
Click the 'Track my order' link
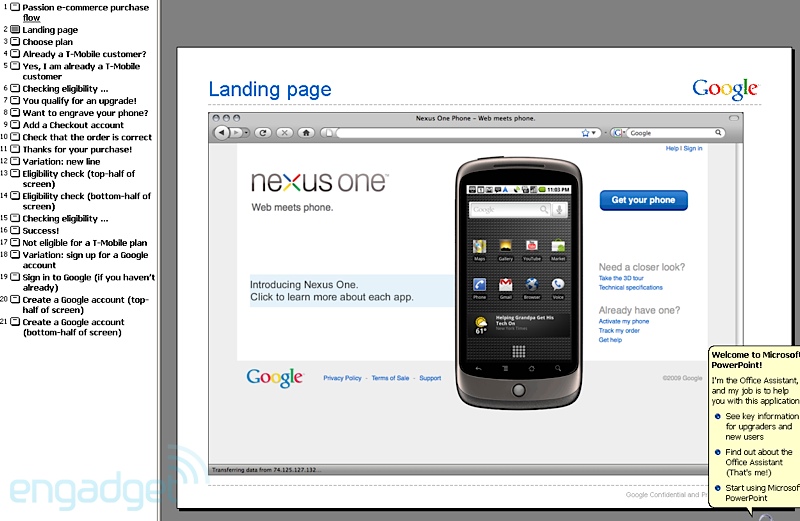(619, 330)
